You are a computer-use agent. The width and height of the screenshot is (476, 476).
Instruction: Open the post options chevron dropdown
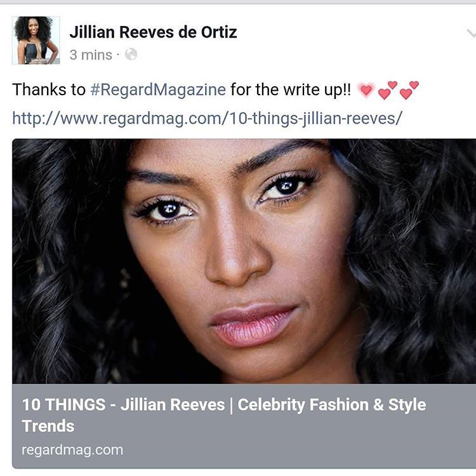pos(471,34)
